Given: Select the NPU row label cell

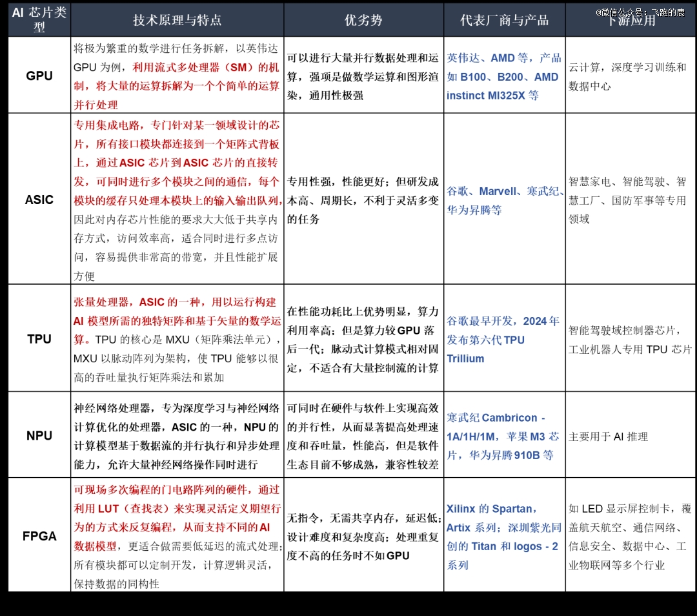Looking at the screenshot, I should coord(39,435).
